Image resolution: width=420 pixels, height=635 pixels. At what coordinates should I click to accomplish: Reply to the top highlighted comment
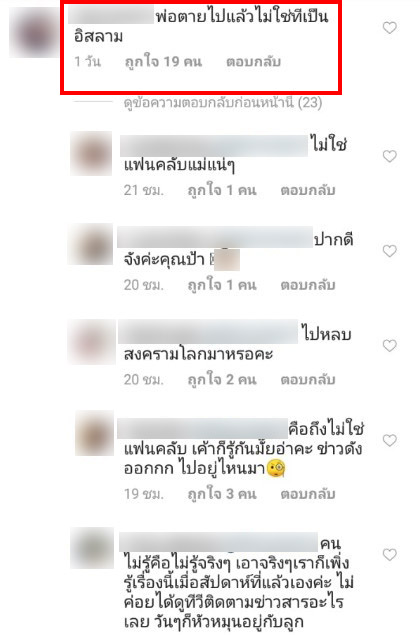253,62
